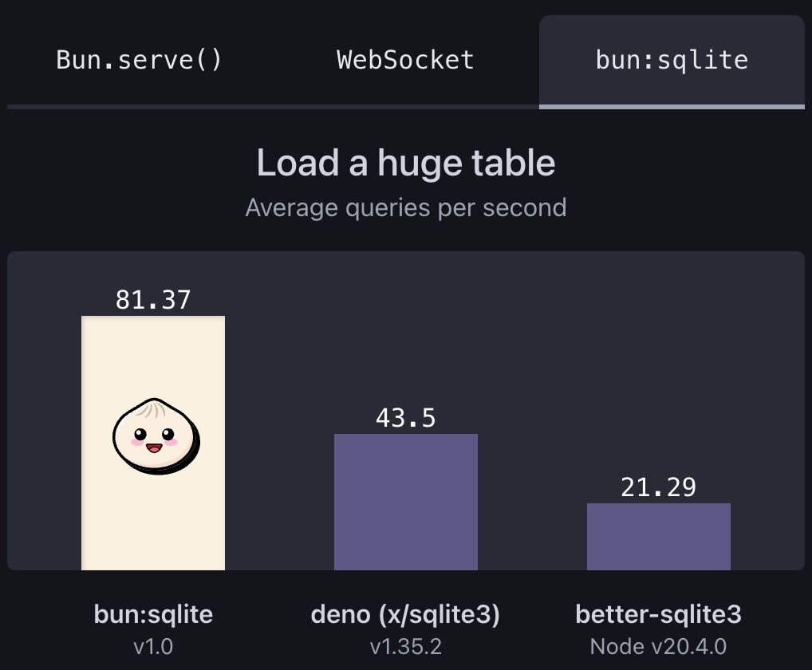Image resolution: width=812 pixels, height=670 pixels.
Task: Click the 'Load a huge table' heading
Action: (x=406, y=163)
